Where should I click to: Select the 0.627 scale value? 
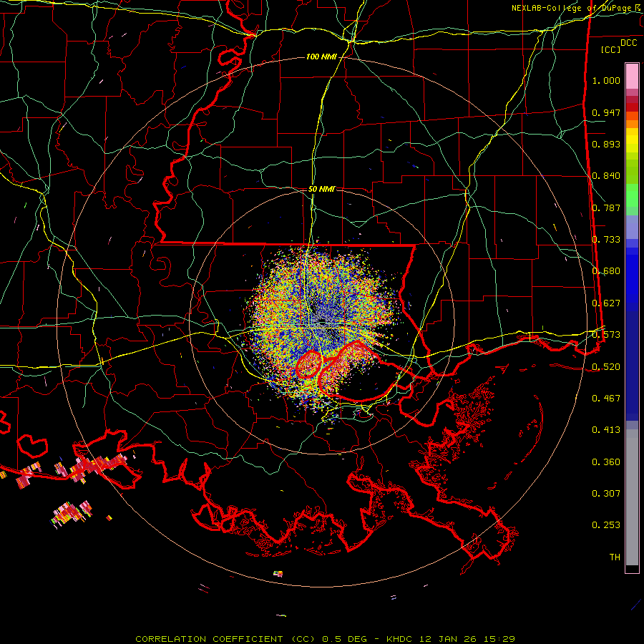tap(606, 303)
